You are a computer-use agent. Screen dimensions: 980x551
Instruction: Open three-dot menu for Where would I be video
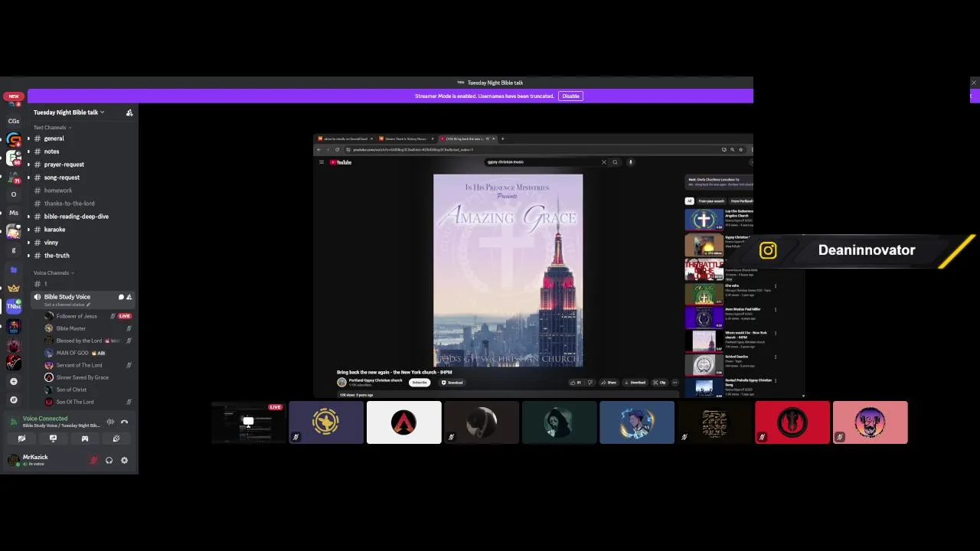coord(776,334)
